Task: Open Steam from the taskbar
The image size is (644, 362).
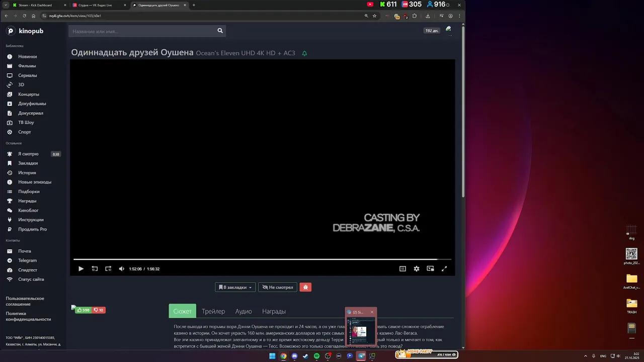Action: [305, 356]
